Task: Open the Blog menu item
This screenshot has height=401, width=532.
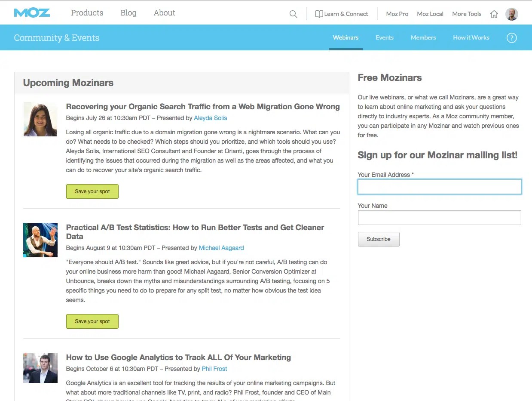Action: (128, 13)
